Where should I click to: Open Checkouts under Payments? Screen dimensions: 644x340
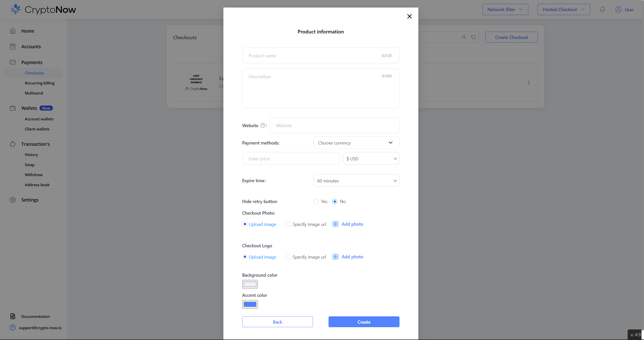[x=34, y=73]
